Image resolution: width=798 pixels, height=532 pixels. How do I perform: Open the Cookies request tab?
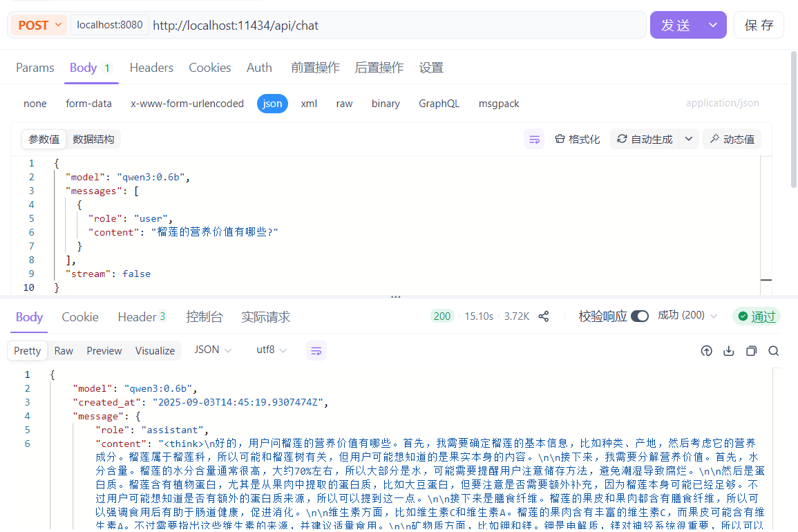(x=209, y=68)
